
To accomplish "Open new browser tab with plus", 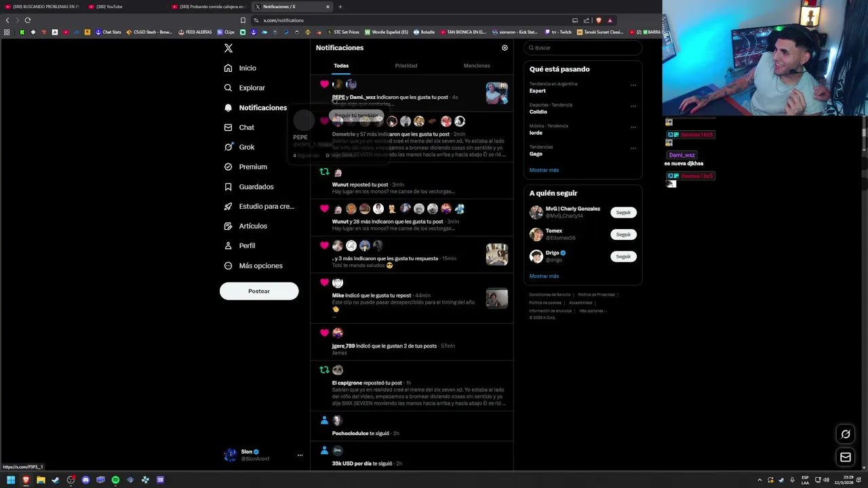I will 340,7.
